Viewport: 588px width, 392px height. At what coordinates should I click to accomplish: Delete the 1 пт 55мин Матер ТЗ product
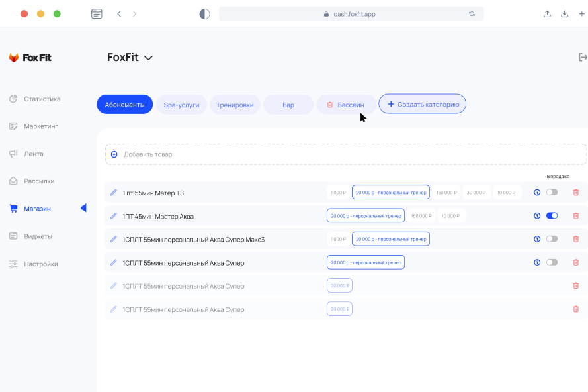(x=576, y=193)
